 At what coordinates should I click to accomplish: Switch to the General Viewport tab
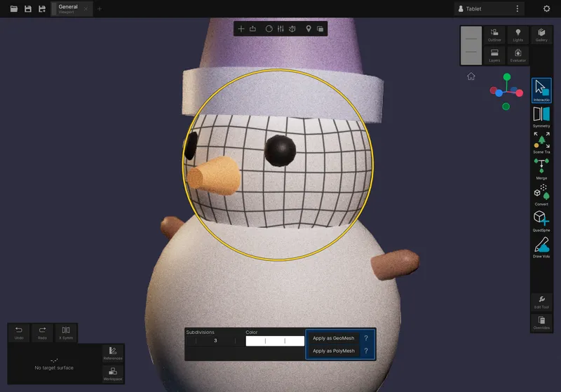coord(68,9)
